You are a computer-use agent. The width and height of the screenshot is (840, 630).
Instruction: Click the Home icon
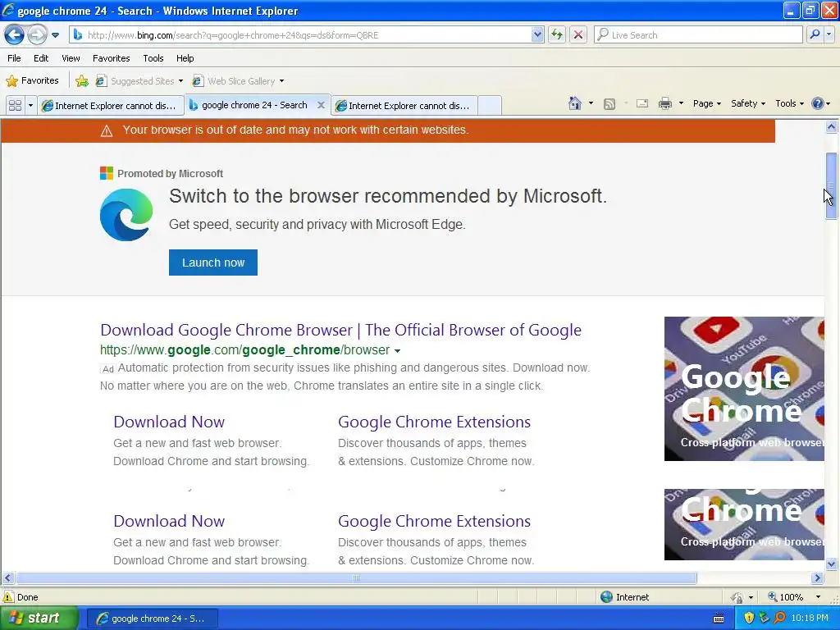coord(575,103)
